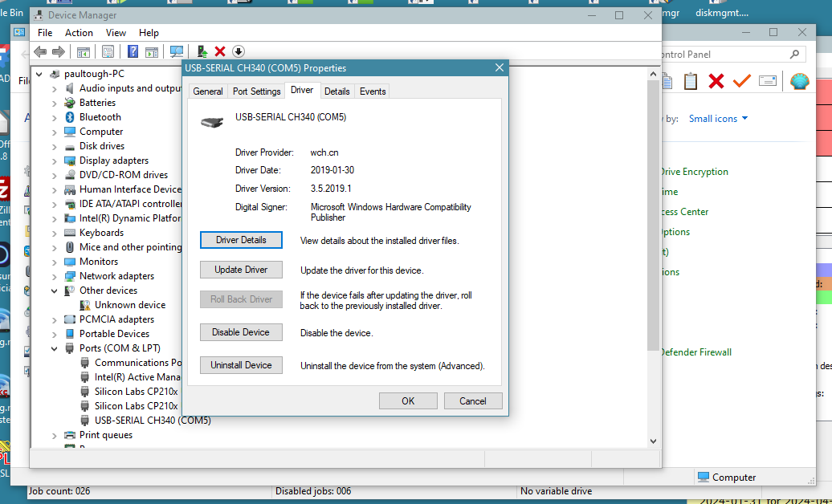Click the Computer category icon in the tree
Viewport: 832px width, 504px height.
tap(70, 132)
